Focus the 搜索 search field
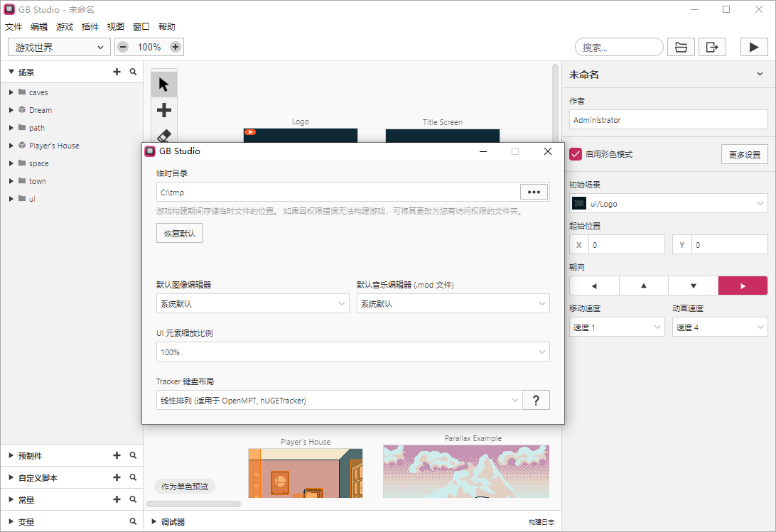776x532 pixels. pos(619,47)
